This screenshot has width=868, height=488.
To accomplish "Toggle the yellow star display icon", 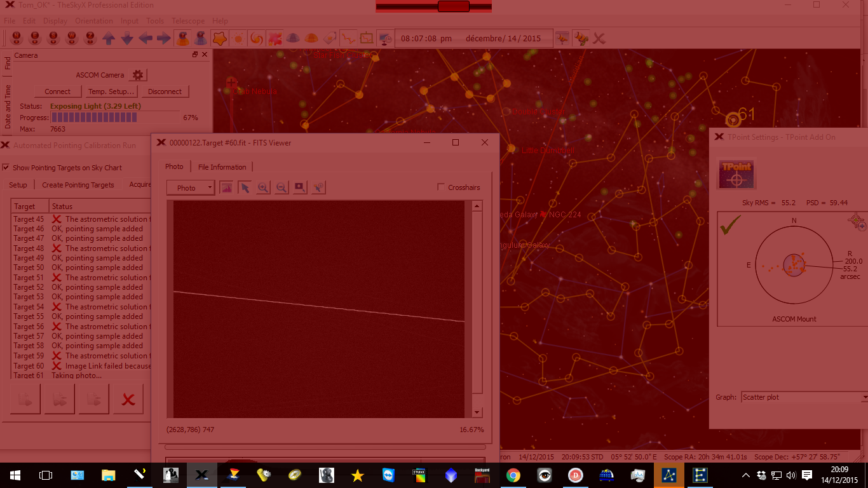I will pyautogui.click(x=220, y=38).
